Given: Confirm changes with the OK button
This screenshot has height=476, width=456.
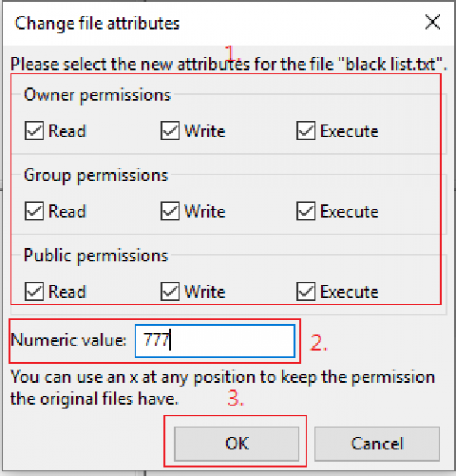Looking at the screenshot, I should tap(236, 443).
